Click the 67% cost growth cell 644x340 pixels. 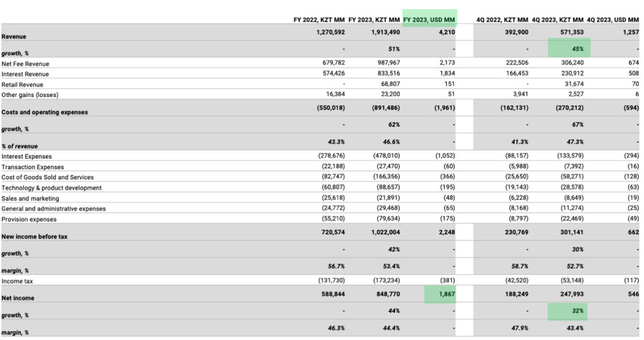[577, 124]
